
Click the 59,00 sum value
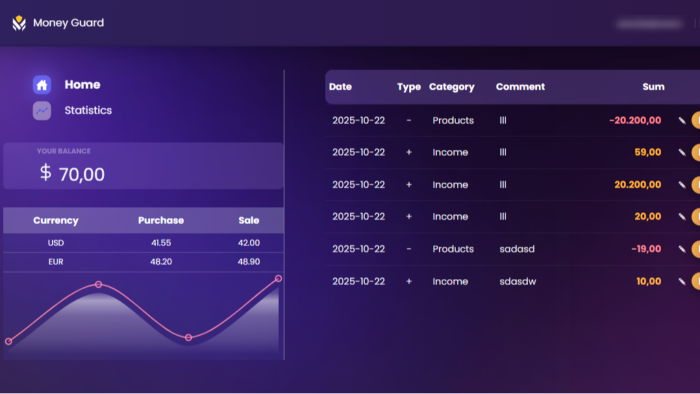coord(648,153)
